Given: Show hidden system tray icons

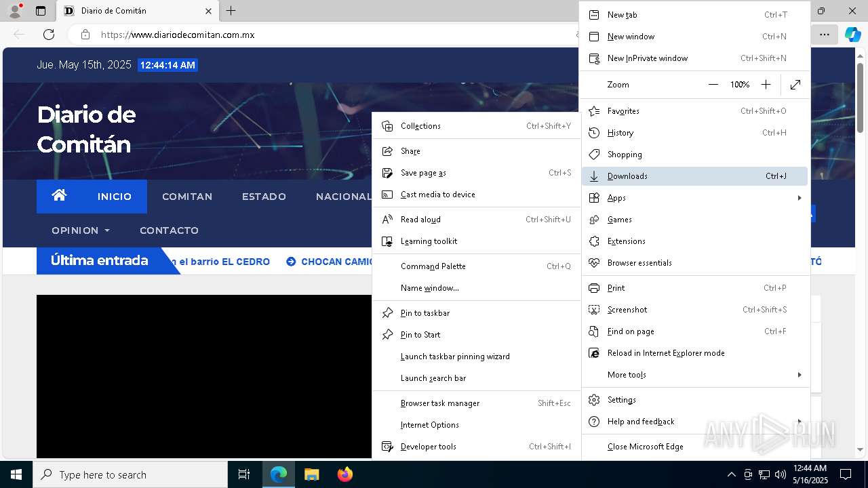Looking at the screenshot, I should click(731, 474).
